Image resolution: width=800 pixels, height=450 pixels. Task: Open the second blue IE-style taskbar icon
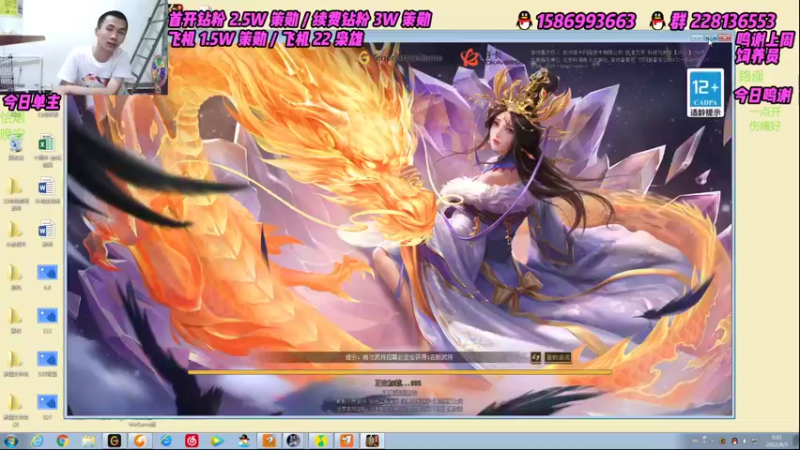166,441
